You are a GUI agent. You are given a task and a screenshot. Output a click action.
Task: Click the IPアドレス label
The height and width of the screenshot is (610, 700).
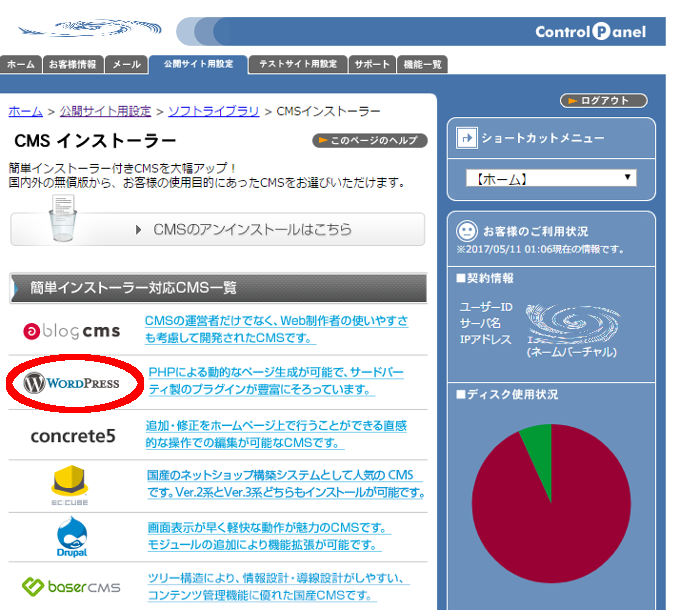[x=486, y=339]
